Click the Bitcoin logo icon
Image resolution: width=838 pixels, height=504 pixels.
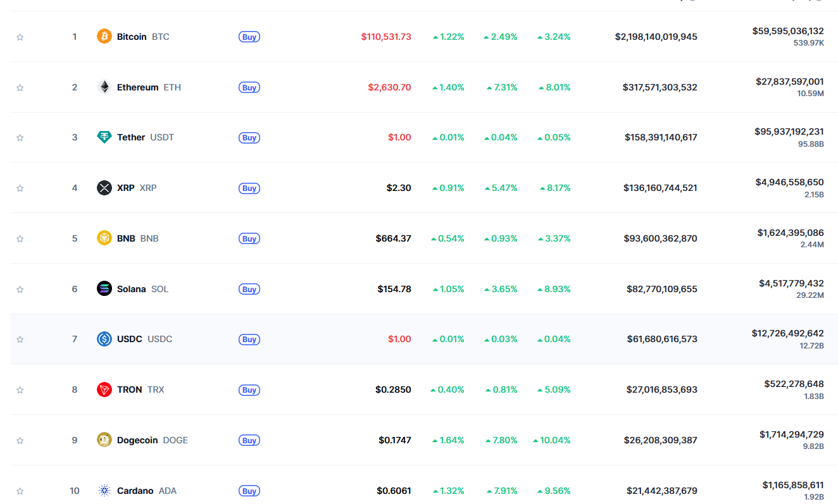tap(104, 37)
